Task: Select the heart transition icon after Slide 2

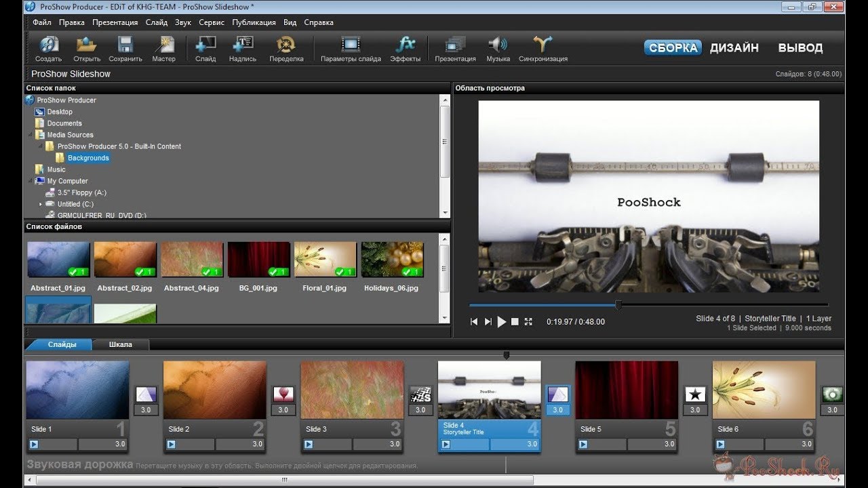Action: [283, 394]
